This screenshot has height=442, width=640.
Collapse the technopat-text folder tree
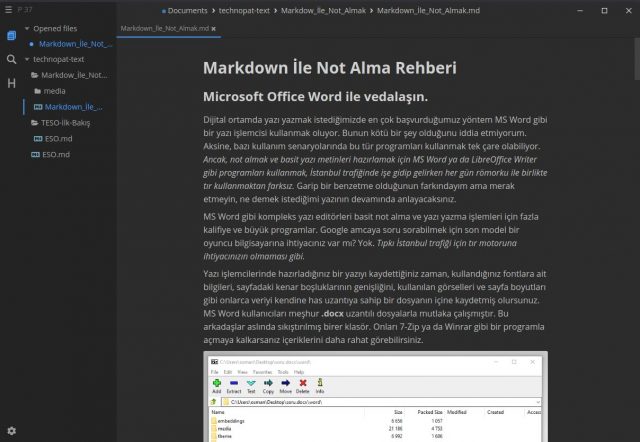point(27,60)
